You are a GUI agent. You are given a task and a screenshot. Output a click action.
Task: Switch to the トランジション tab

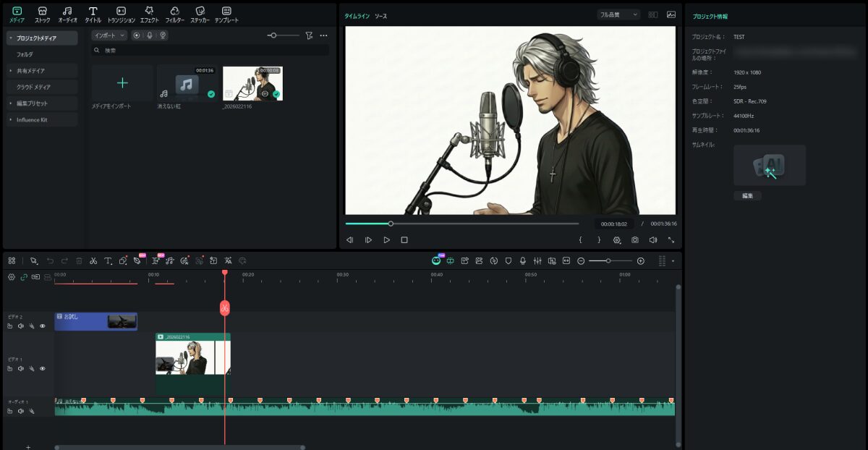tap(121, 14)
